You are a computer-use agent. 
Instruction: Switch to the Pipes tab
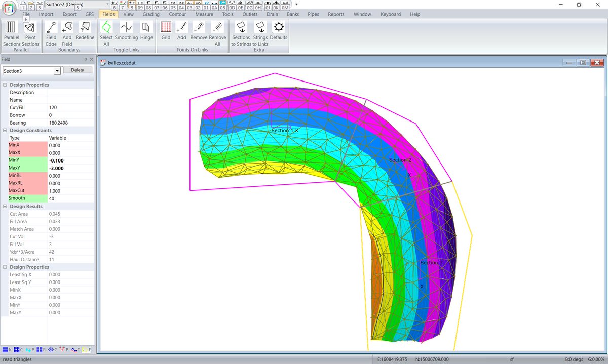pos(313,14)
